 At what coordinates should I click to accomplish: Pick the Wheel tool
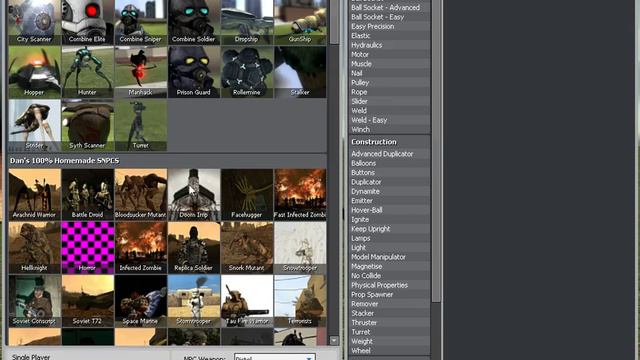(x=390, y=351)
